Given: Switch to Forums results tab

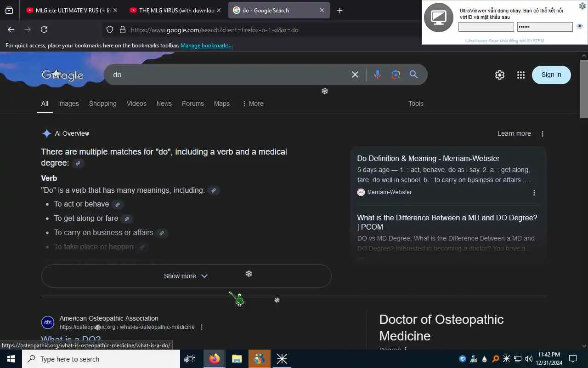Looking at the screenshot, I should click(x=193, y=103).
